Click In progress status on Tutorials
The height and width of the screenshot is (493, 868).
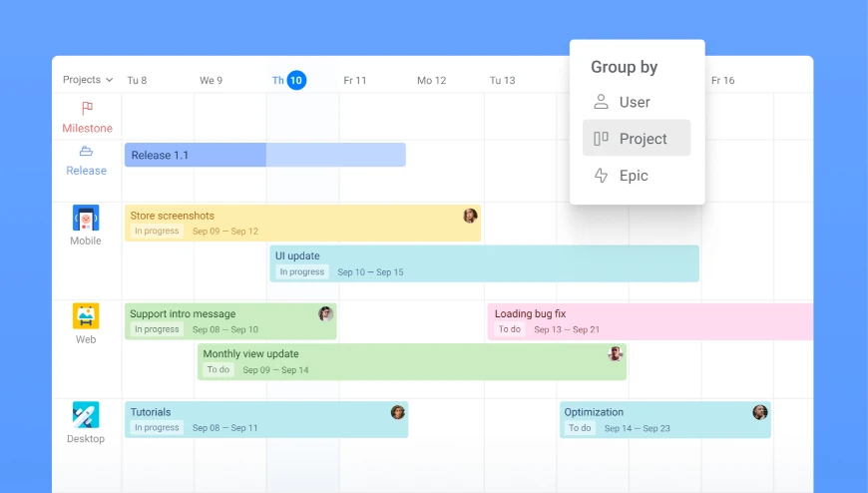[158, 428]
